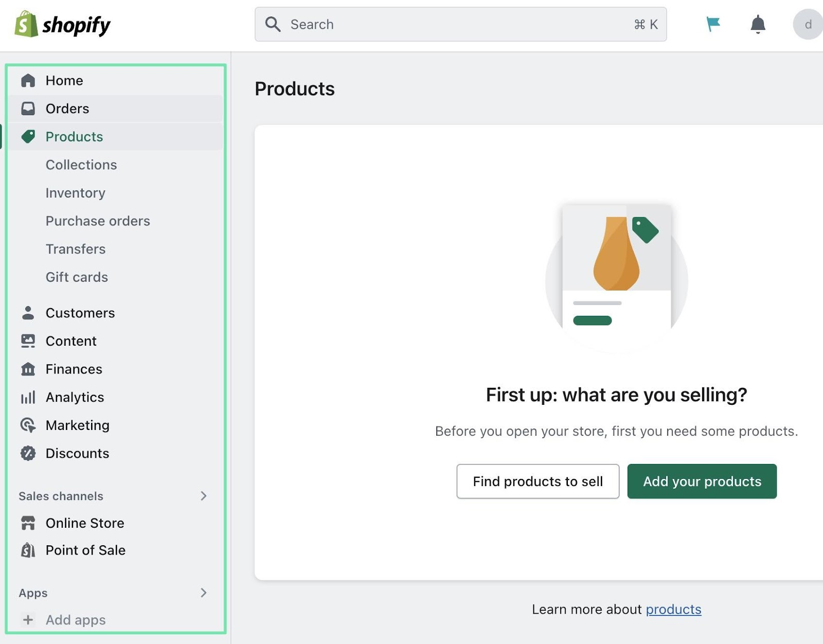Open Finances using the bank icon
The height and width of the screenshot is (644, 823).
28,369
